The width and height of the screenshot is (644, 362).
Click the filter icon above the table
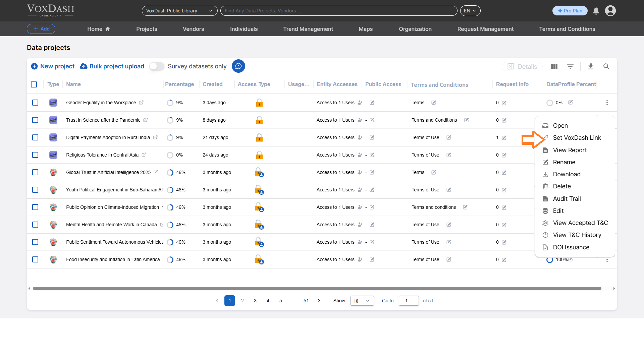pyautogui.click(x=571, y=66)
